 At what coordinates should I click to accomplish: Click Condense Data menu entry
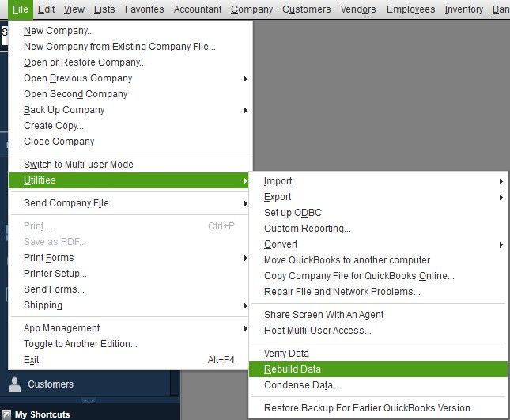click(x=301, y=385)
